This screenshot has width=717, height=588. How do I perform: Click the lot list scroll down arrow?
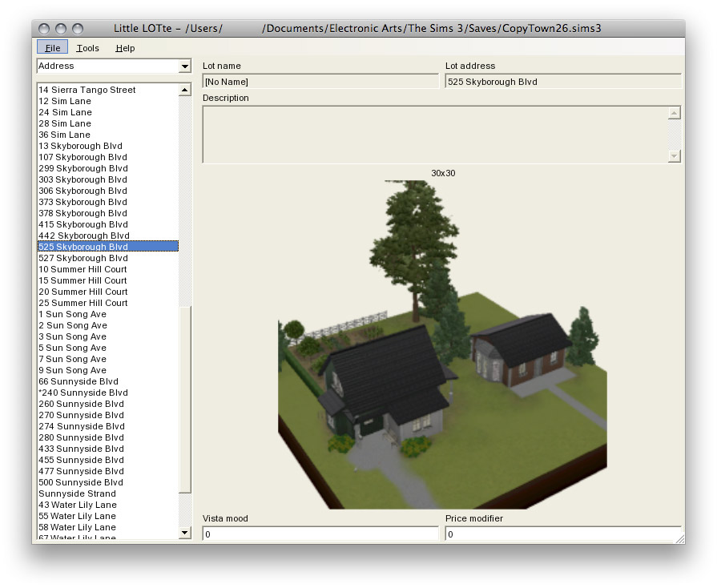185,532
